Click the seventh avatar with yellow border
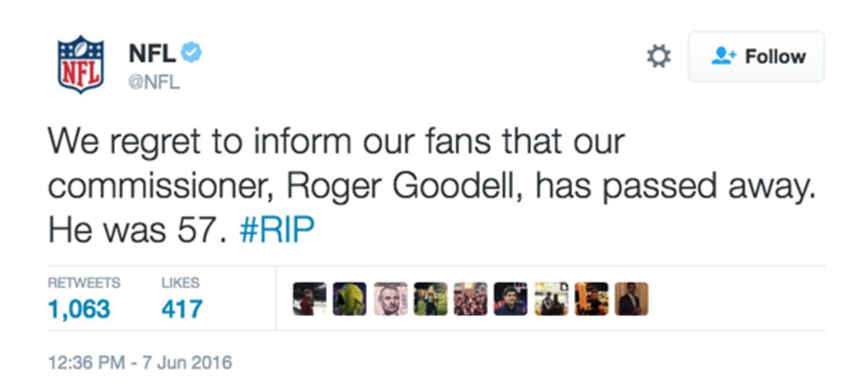The width and height of the screenshot is (868, 390). (x=551, y=299)
